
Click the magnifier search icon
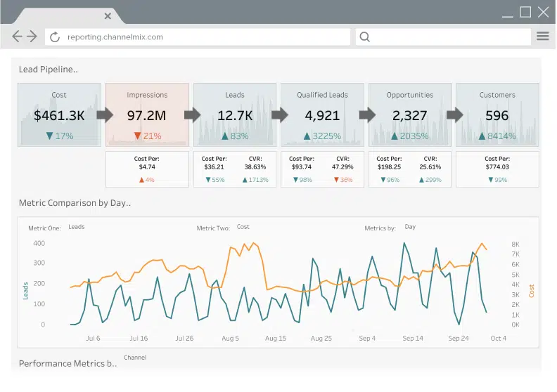(x=365, y=37)
